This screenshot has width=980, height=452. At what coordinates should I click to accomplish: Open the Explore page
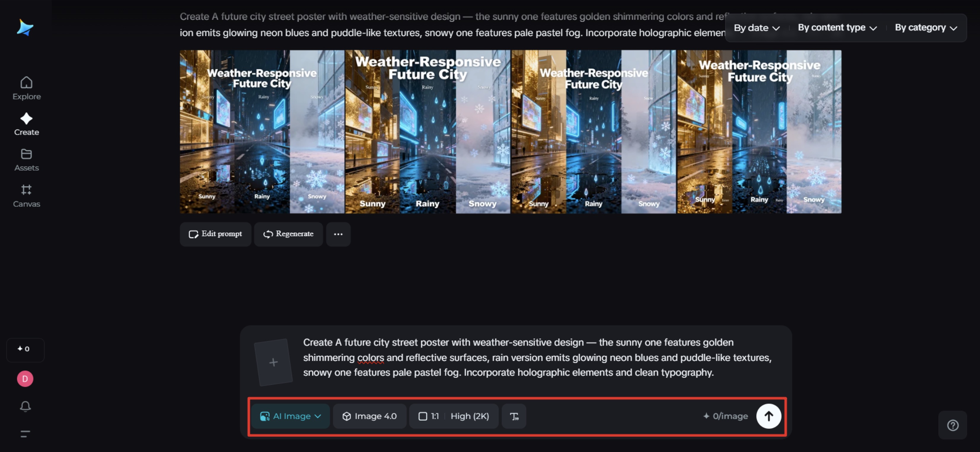pyautogui.click(x=26, y=88)
